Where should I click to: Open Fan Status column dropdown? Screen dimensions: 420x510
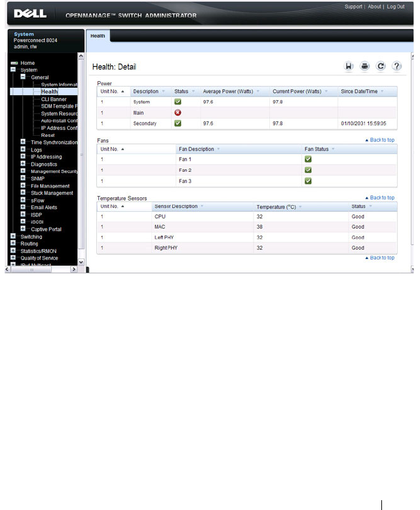point(334,149)
